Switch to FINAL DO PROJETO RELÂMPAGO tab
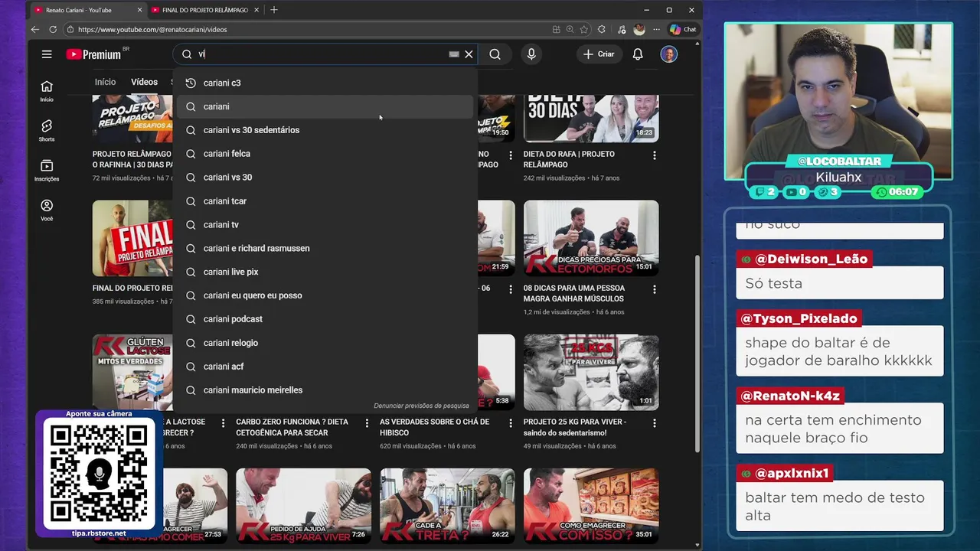 204,10
